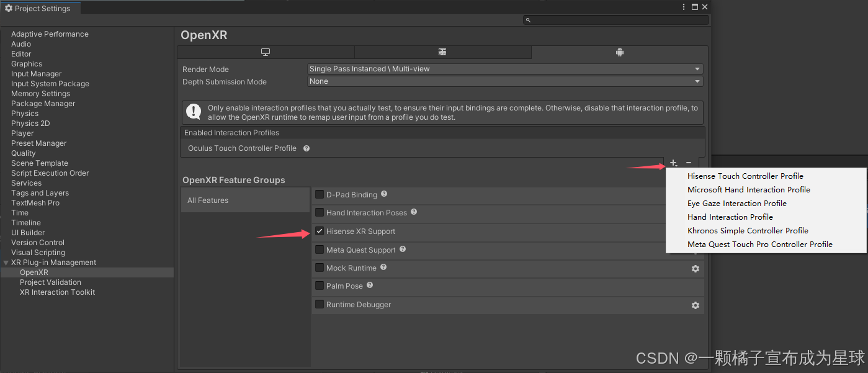
Task: Pick Meta Quest Touch Pro Controller Profile
Action: click(x=760, y=245)
